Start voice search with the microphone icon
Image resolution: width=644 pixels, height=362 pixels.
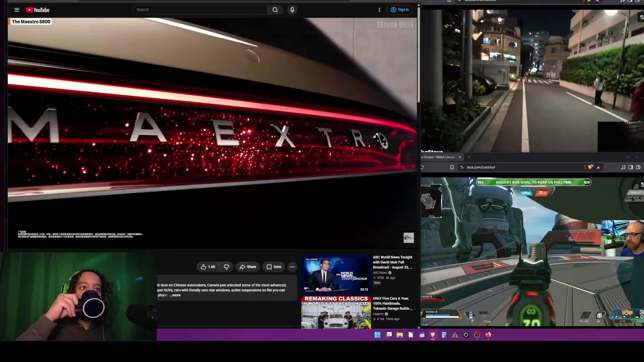click(x=292, y=10)
